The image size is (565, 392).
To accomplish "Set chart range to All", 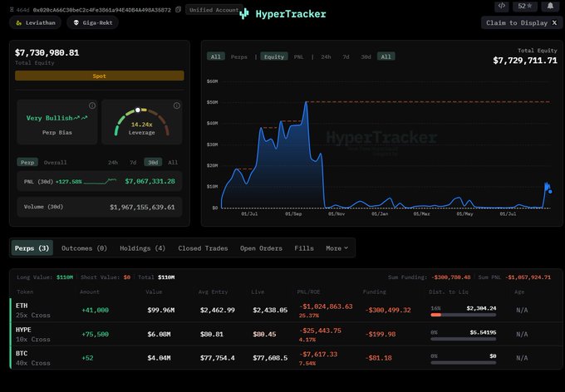I will [x=386, y=56].
